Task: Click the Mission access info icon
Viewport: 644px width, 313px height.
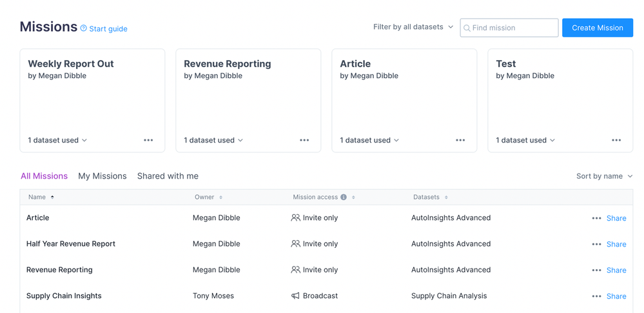Action: (344, 197)
